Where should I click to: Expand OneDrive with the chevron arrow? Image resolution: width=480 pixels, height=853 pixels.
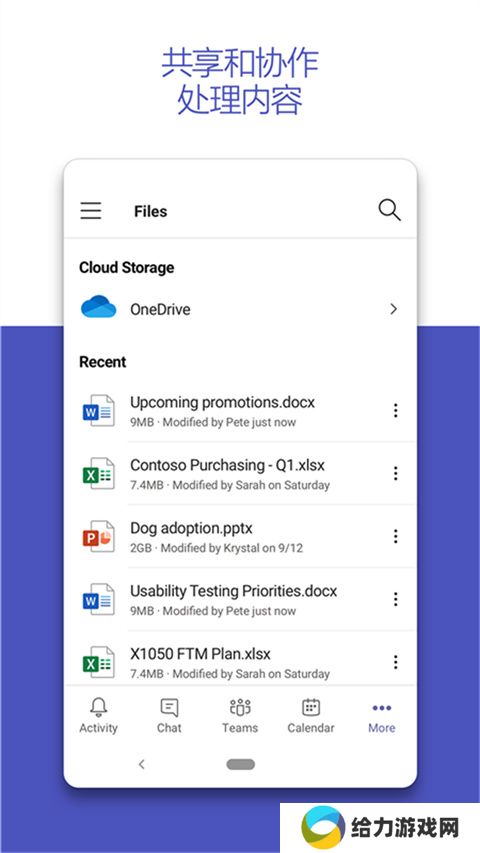coord(393,309)
